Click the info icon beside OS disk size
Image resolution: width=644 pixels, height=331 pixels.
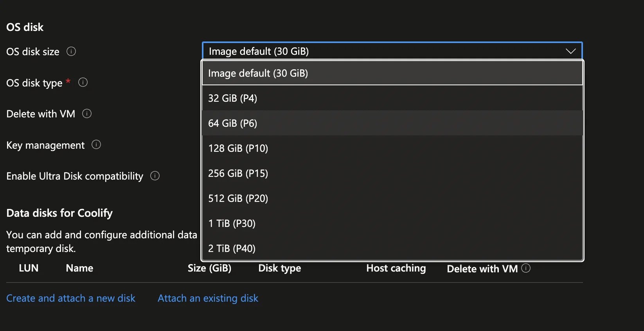[x=71, y=51]
